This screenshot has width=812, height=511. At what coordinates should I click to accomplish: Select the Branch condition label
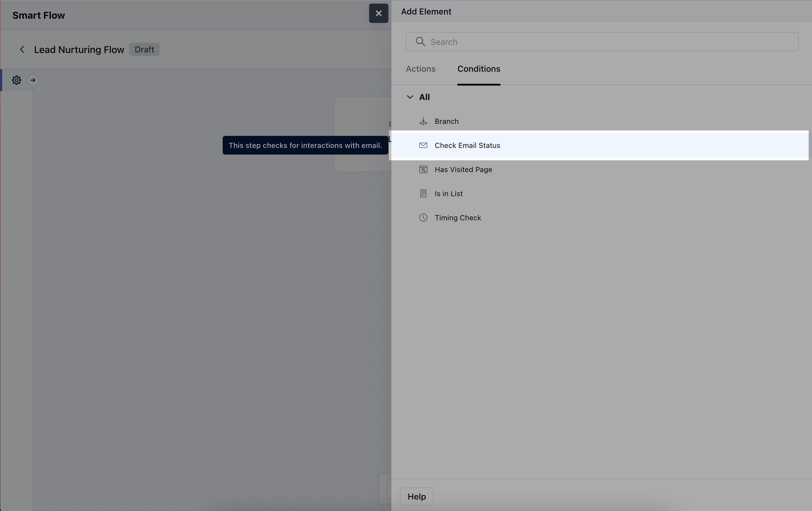tap(447, 121)
